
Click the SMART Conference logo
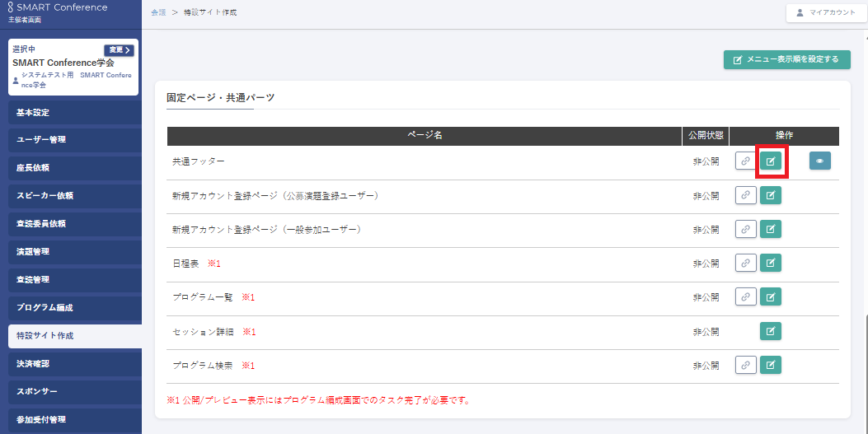point(56,8)
